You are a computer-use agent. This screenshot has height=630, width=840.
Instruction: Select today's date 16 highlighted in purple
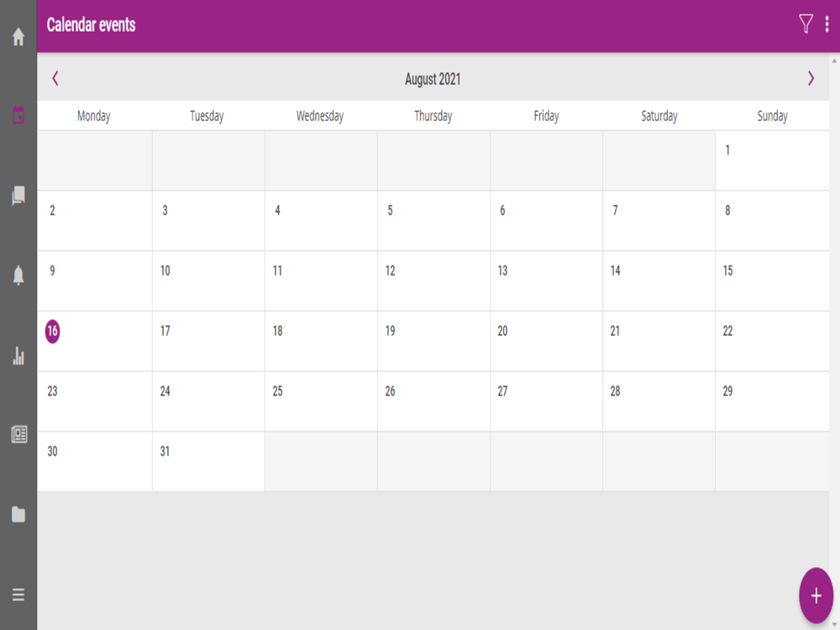point(52,331)
